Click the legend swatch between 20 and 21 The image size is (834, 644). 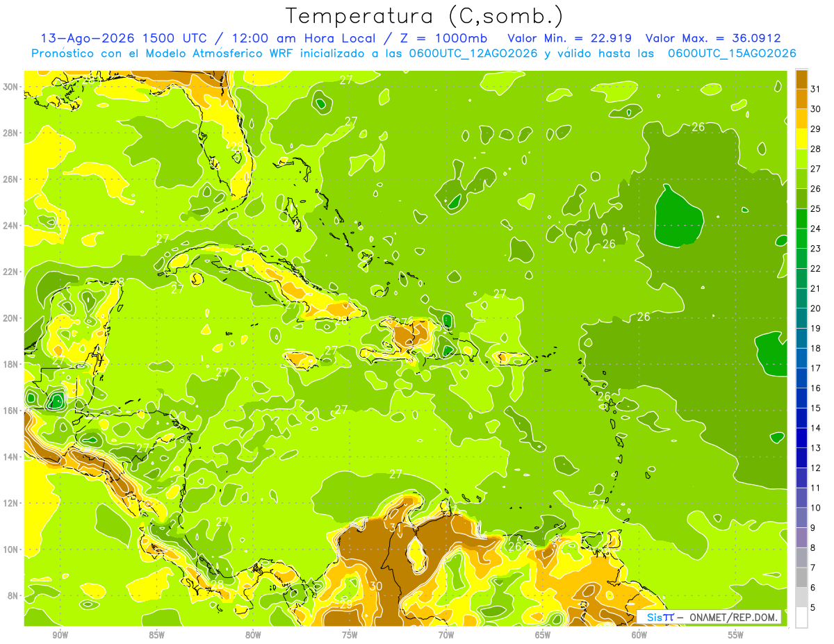pos(801,299)
